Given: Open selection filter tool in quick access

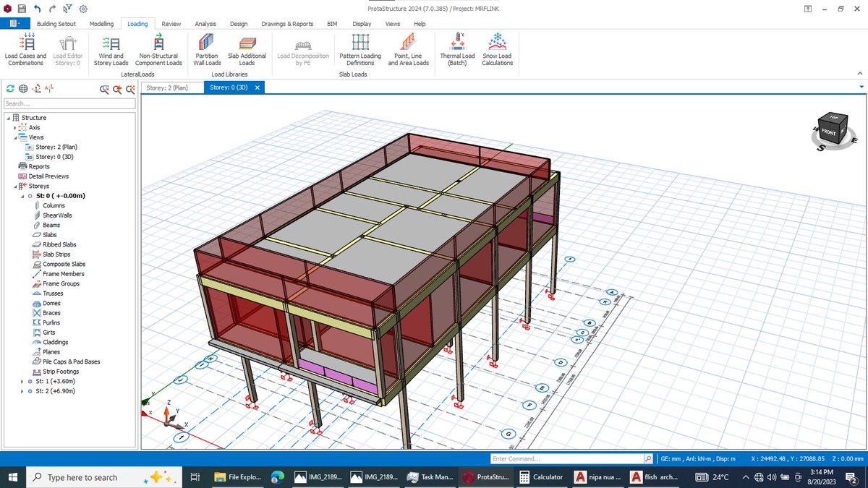Looking at the screenshot, I should tap(67, 9).
